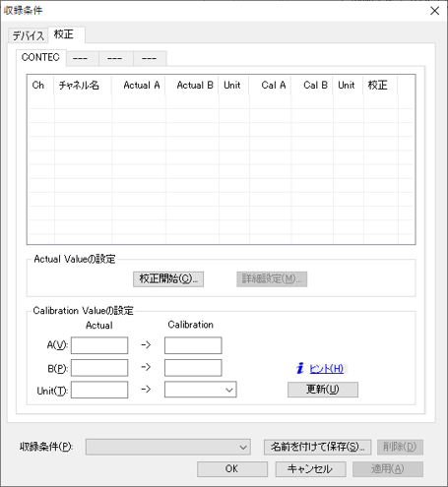448x487 pixels.
Task: Click the Ch column header
Action: tap(40, 86)
